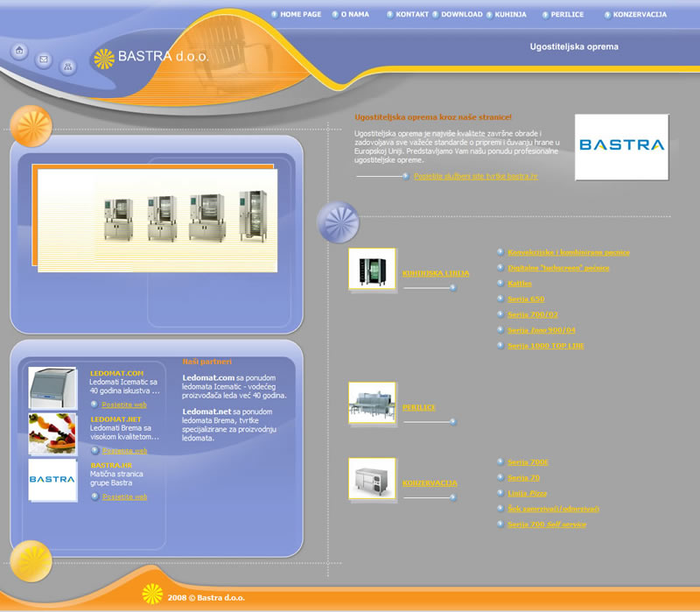Open the Serija 700E link
This screenshot has height=612, width=700.
click(528, 462)
